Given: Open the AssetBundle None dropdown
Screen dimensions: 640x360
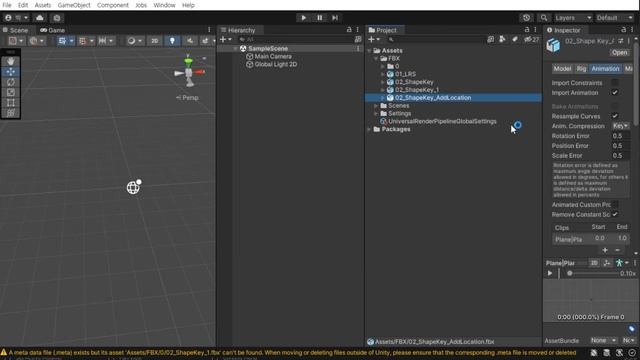Looking at the screenshot, I should pyautogui.click(x=603, y=340).
